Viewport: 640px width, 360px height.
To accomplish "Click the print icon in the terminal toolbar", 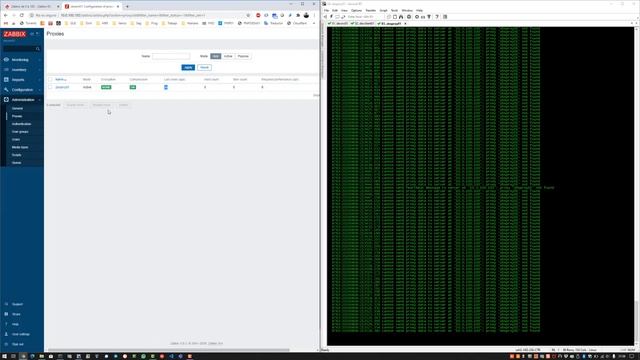I will 409,17.
